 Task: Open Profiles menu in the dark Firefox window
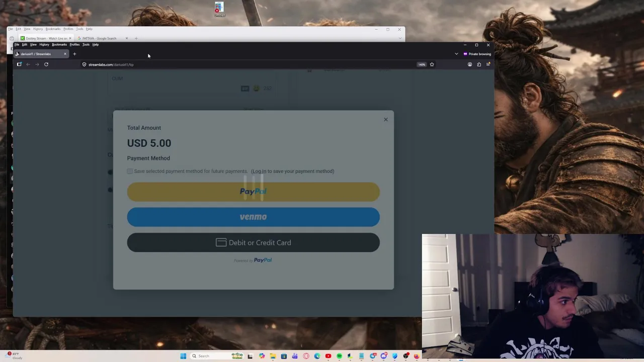pyautogui.click(x=74, y=45)
